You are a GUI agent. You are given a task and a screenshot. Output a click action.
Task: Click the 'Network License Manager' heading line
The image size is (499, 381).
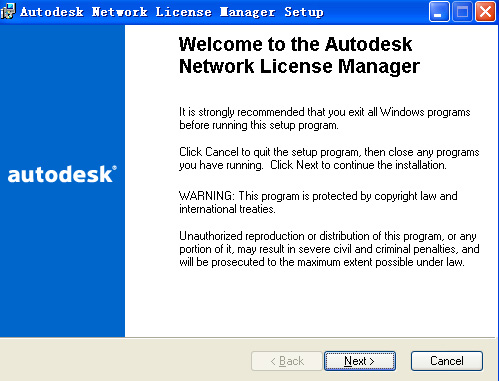(x=299, y=66)
